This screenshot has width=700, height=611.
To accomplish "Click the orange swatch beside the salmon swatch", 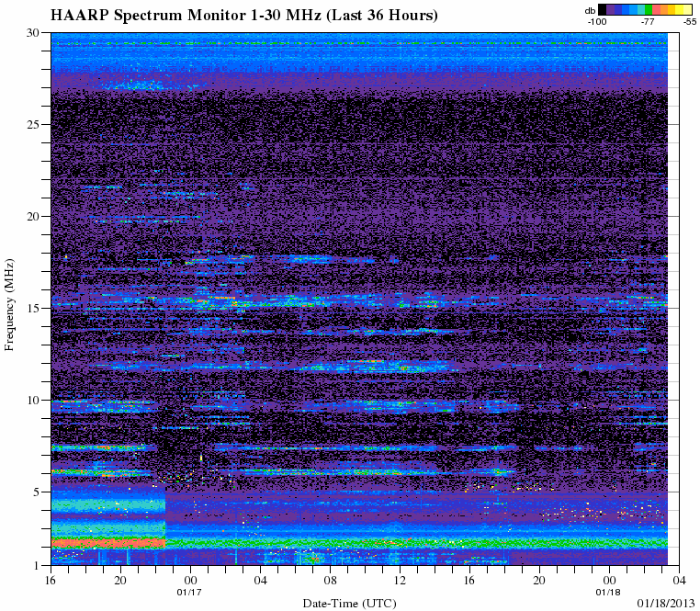I will [664, 9].
